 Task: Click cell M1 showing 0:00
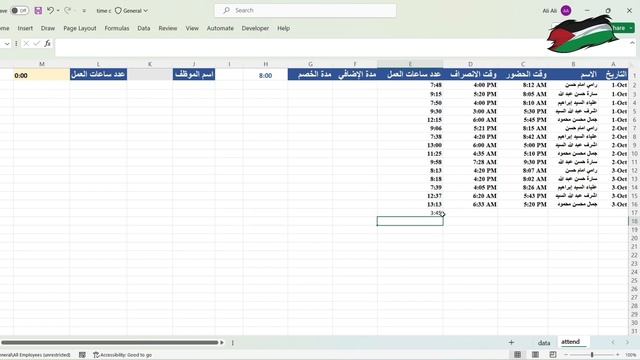click(x=42, y=75)
